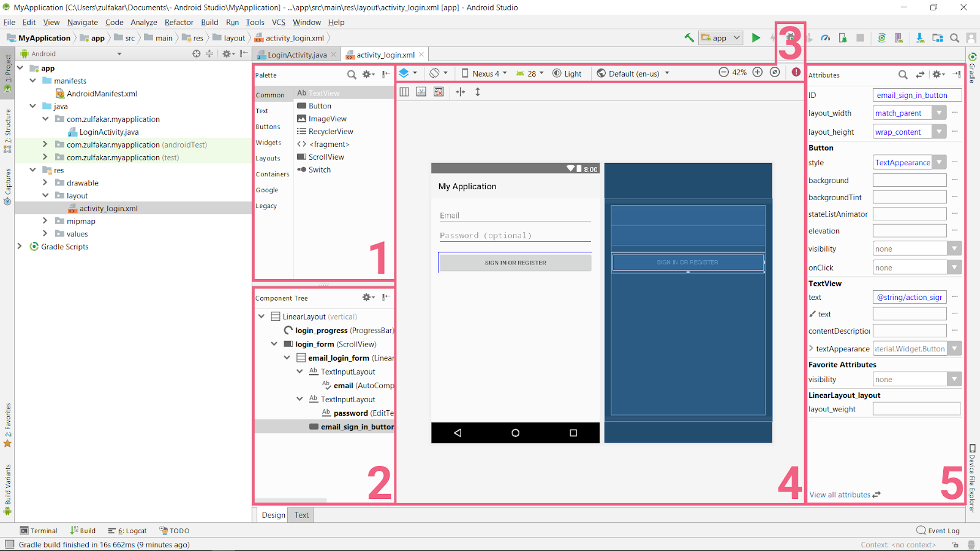The width and height of the screenshot is (980, 551).
Task: Click the Search Everywhere magnifier in main toolbar
Action: 954,38
